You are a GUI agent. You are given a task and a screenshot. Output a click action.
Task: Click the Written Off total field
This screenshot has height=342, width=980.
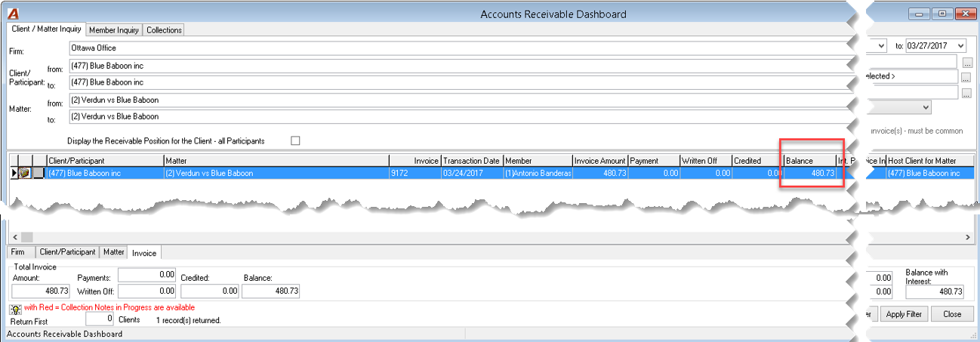point(147,291)
